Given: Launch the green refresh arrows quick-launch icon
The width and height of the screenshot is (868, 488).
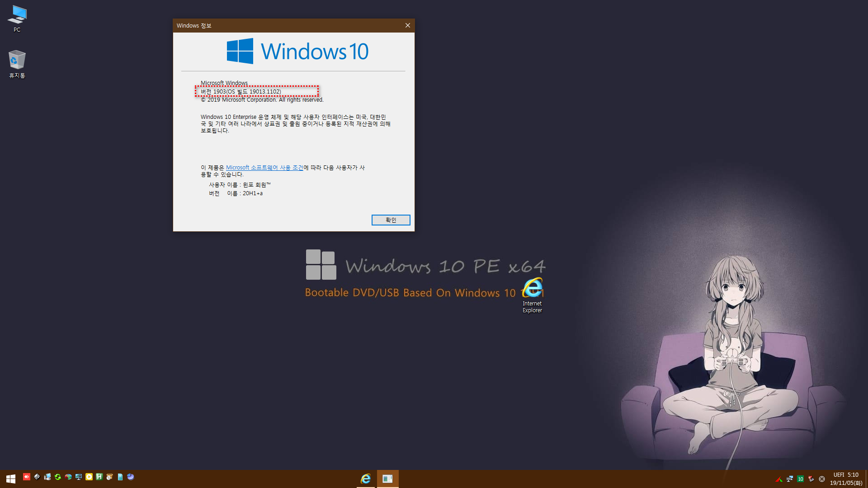Looking at the screenshot, I should coord(58,477).
